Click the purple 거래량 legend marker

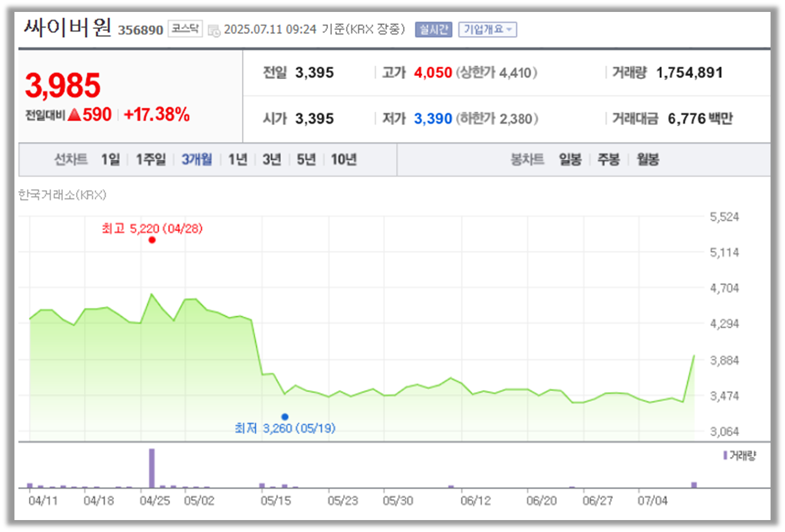(725, 456)
